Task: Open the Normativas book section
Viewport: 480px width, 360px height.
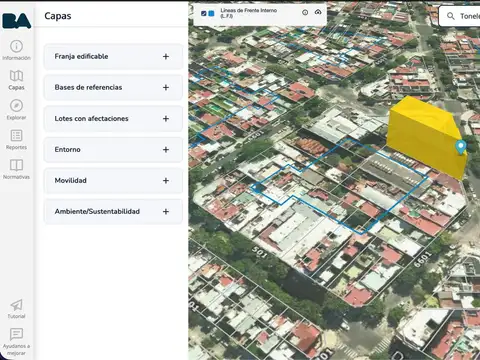Action: [16, 169]
